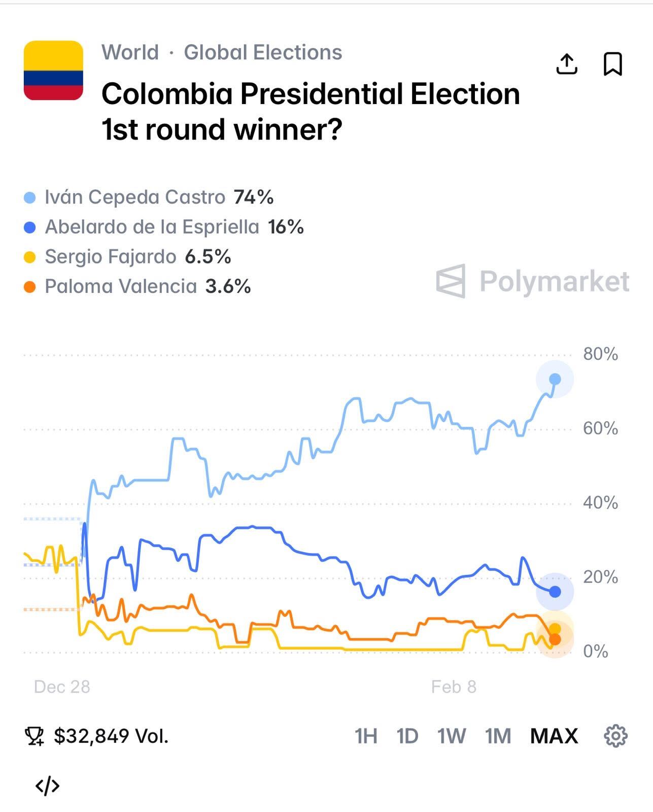Open the Global Elections link
This screenshot has width=653, height=812.
pyautogui.click(x=263, y=52)
